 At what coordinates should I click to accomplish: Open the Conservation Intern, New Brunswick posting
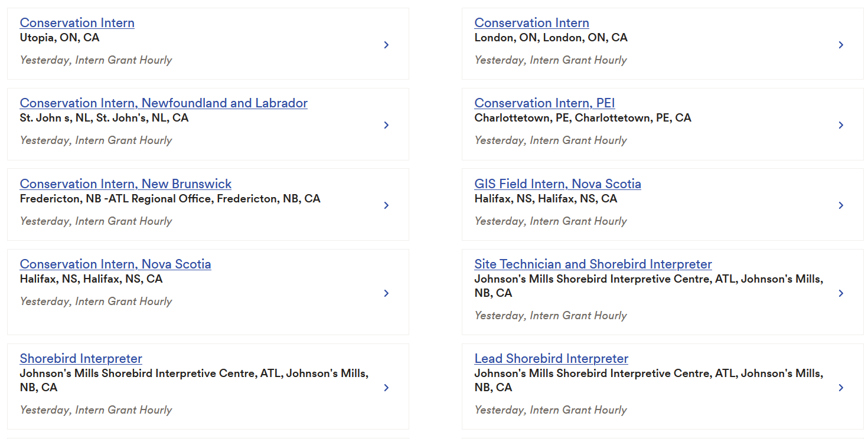click(126, 184)
